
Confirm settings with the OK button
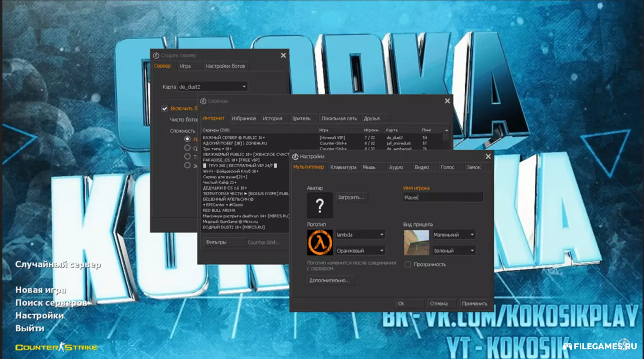coord(410,304)
